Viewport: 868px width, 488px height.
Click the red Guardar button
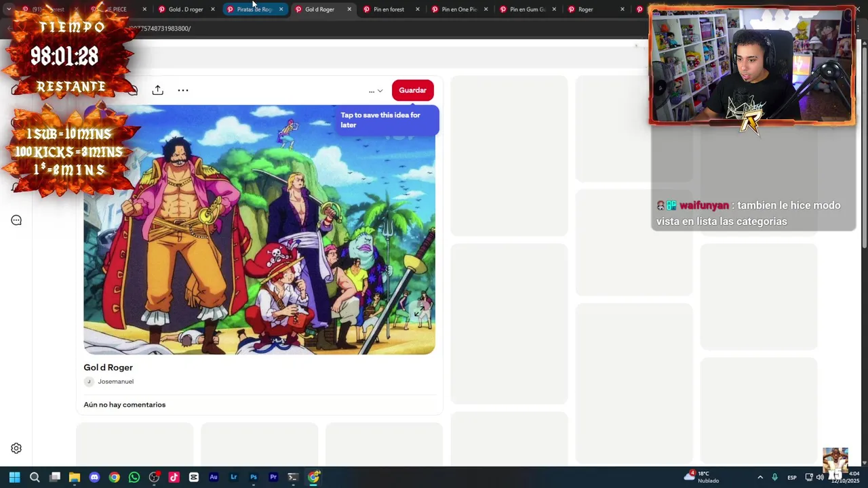click(x=412, y=90)
